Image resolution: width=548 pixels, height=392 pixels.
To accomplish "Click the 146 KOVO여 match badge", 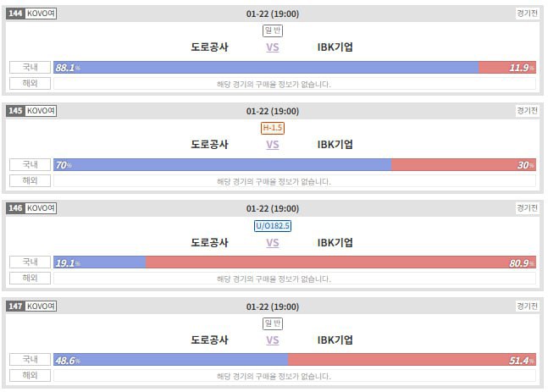I will [31, 208].
